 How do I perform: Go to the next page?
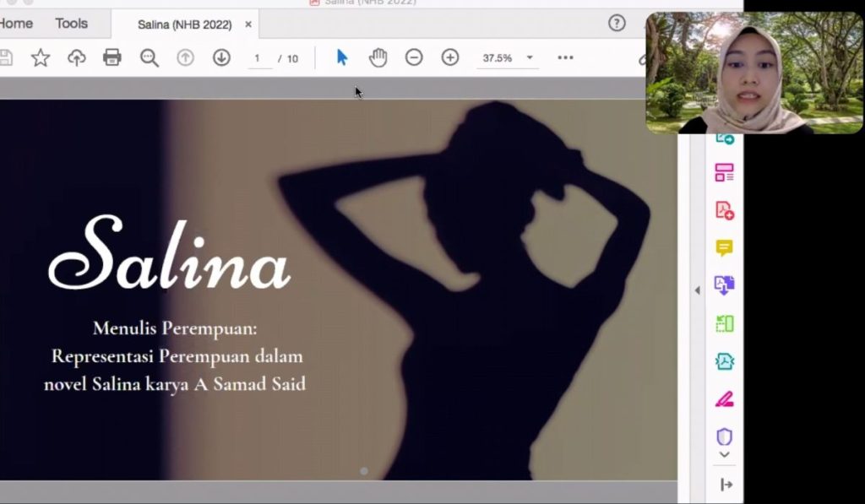[x=222, y=57]
